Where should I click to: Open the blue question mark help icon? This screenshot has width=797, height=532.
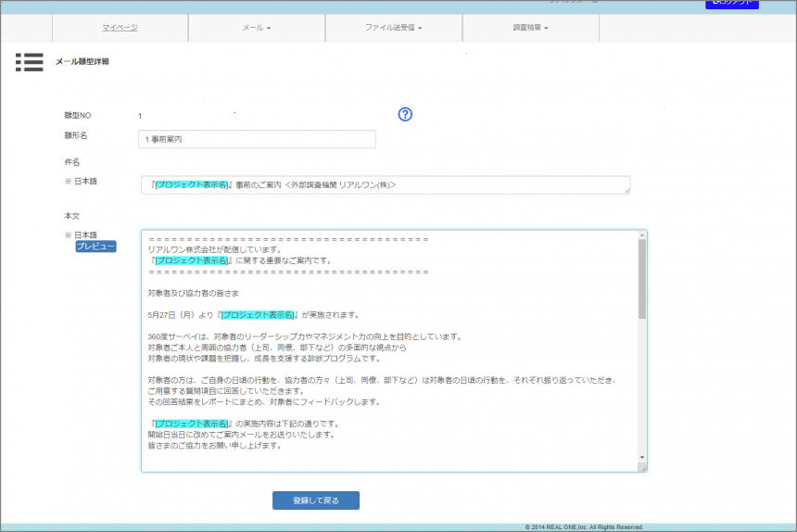click(x=405, y=114)
